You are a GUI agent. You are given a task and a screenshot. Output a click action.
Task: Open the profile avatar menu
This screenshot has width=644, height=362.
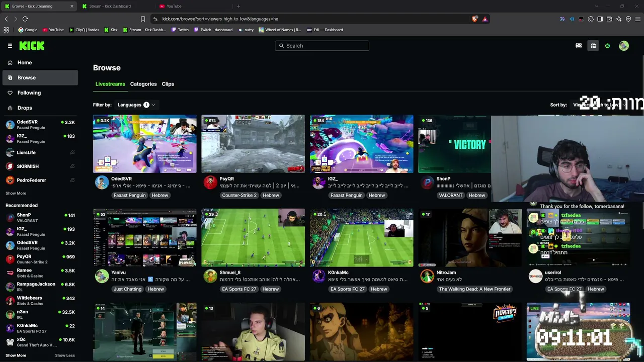point(624,46)
